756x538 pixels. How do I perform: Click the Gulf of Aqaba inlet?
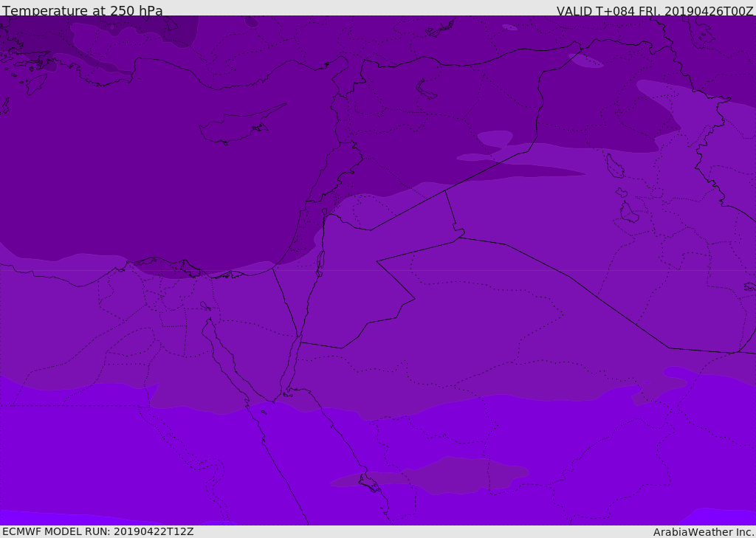(291, 369)
